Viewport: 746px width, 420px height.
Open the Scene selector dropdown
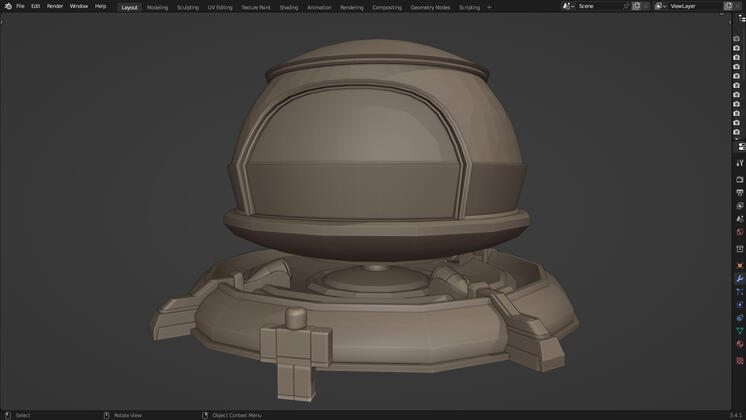pos(568,6)
